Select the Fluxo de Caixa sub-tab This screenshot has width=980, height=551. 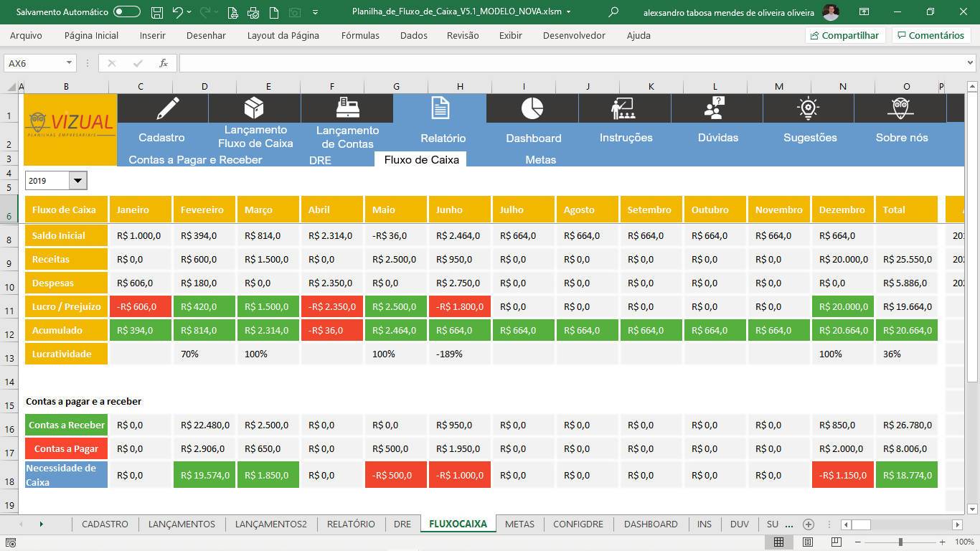coord(421,160)
